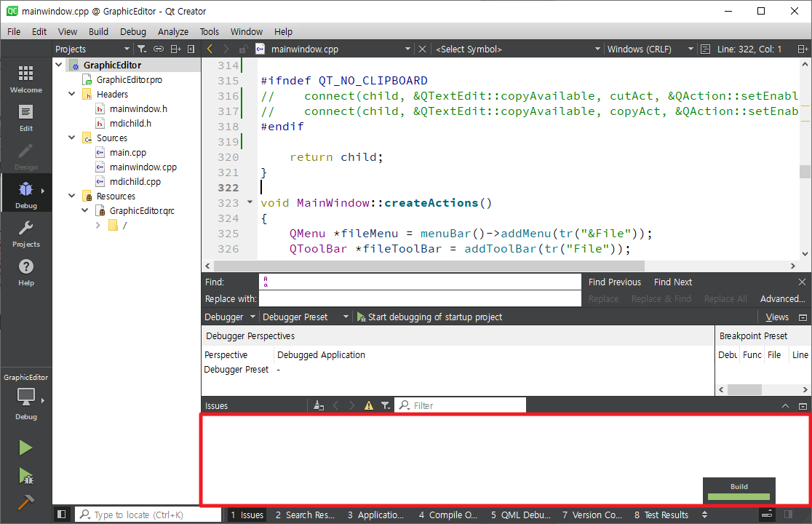Viewport: 812px width, 524px height.
Task: Click the Find text input field
Action: tap(420, 282)
